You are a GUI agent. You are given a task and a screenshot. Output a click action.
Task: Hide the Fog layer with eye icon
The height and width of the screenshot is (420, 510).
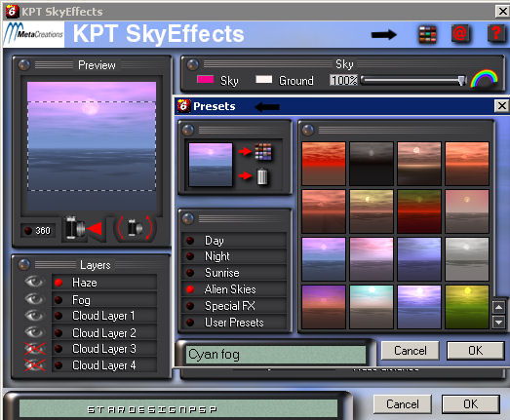(x=34, y=299)
